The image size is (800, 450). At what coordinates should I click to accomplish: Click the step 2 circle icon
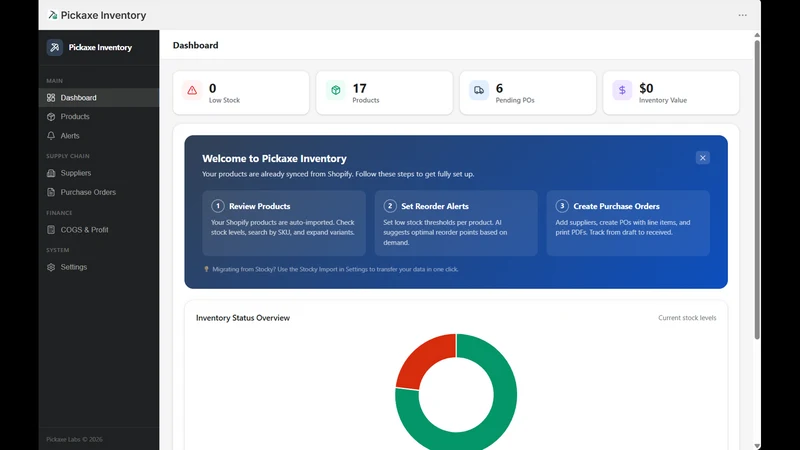click(x=390, y=206)
